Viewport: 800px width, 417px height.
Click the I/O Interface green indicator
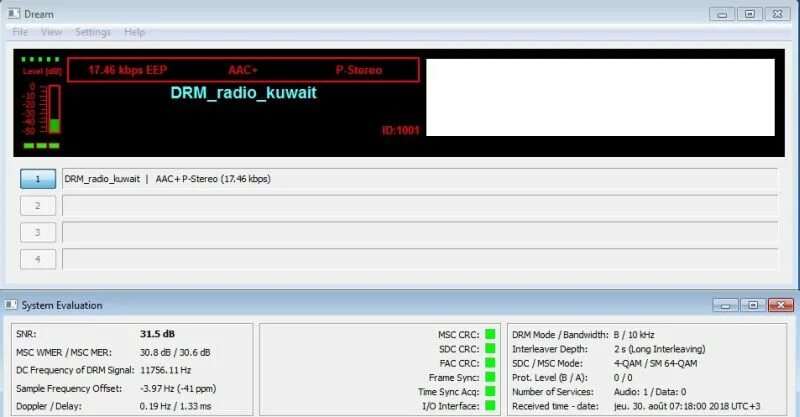click(490, 406)
